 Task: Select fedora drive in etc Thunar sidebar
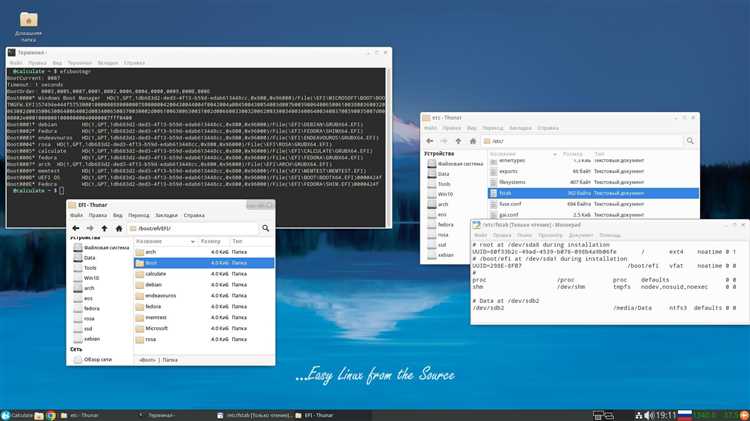pyautogui.click(x=441, y=224)
